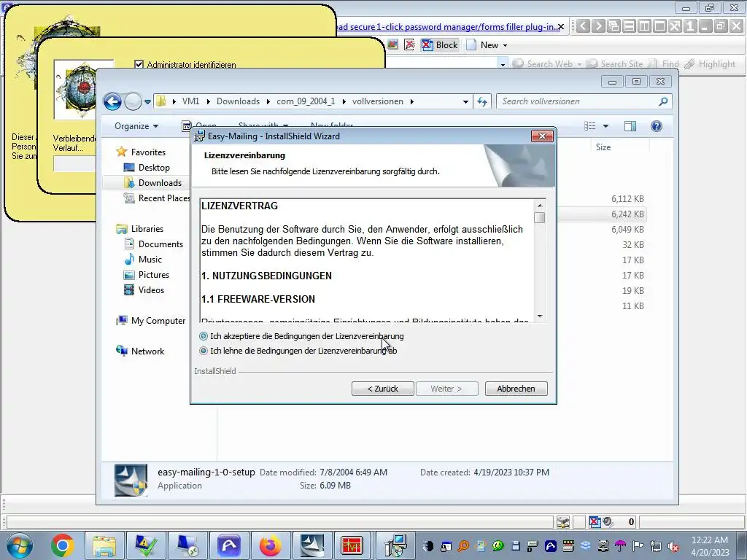Click the change view icon in Explorer
Viewport: 747px width, 560px height.
589,126
